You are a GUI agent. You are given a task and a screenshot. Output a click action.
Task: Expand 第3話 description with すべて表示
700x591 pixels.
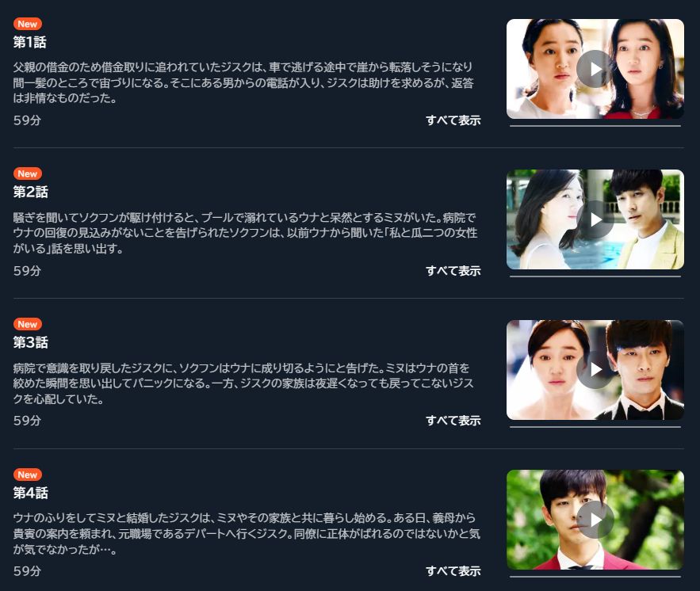click(x=453, y=421)
